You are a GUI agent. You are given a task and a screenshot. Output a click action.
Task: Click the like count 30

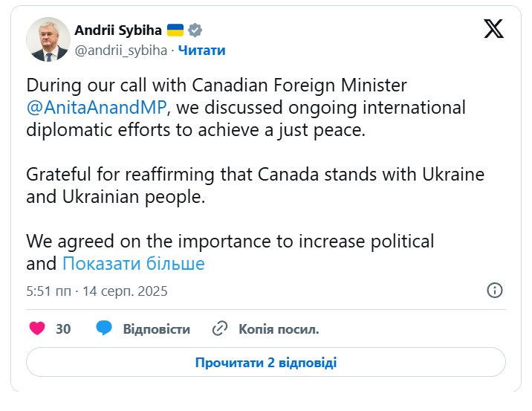63,329
